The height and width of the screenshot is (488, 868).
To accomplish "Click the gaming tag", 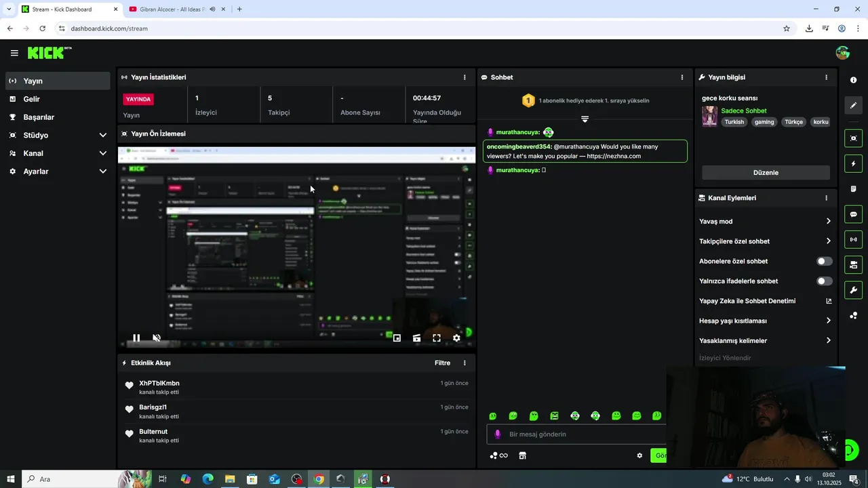I will click(x=764, y=122).
